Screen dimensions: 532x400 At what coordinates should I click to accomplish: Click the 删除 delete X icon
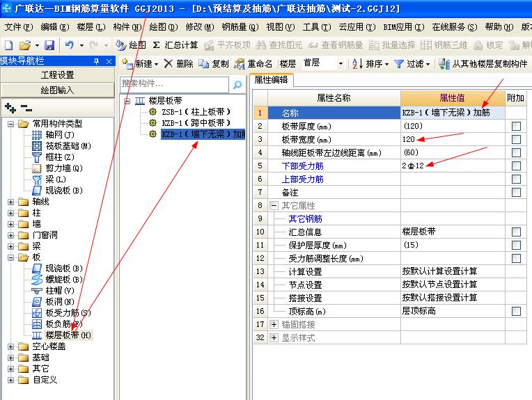coord(169,63)
